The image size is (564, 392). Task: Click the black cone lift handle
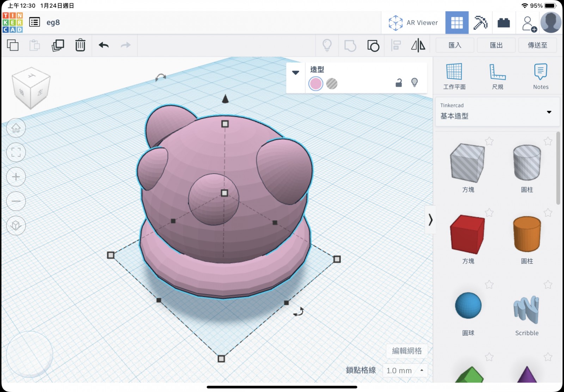pos(225,99)
